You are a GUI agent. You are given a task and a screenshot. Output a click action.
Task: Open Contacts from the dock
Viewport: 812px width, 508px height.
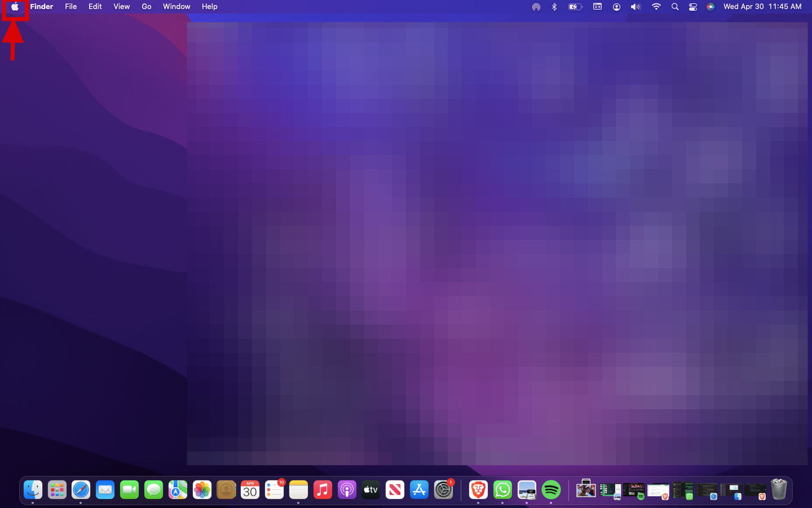click(226, 489)
